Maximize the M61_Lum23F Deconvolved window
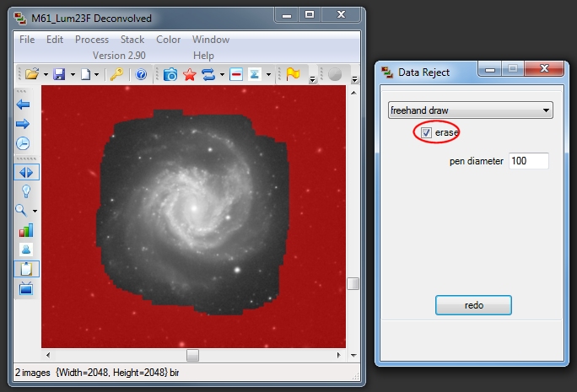The height and width of the screenshot is (392, 577). click(x=310, y=14)
